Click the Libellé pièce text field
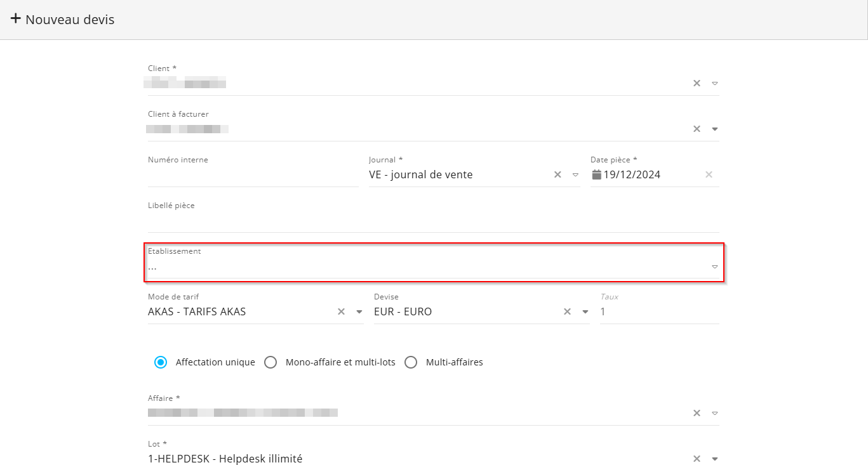Viewport: 868px width, 465px height. pos(433,221)
